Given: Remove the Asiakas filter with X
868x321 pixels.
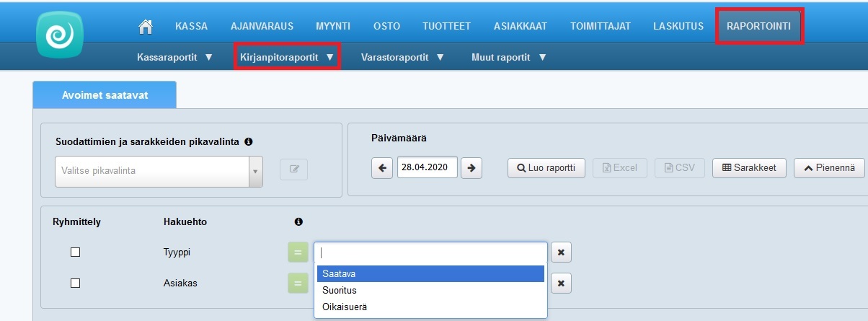Looking at the screenshot, I should (x=562, y=283).
